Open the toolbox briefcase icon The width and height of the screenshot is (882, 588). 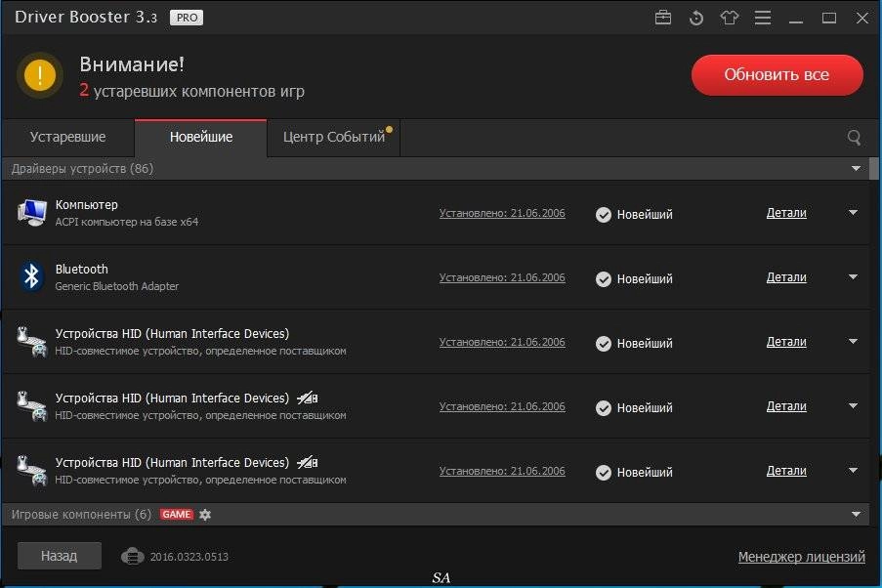663,18
